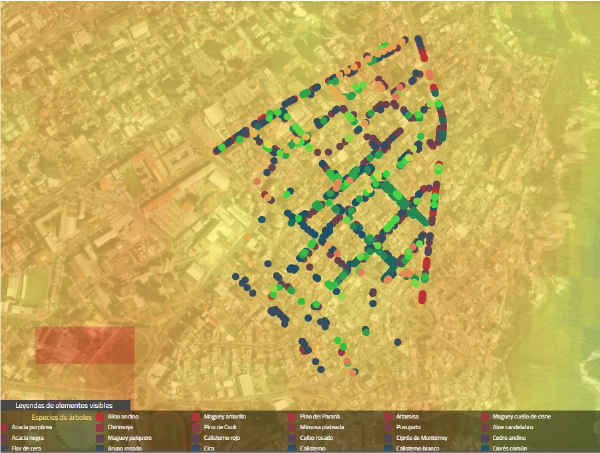Select the Pino de Cook legend entry
This screenshot has width=600, height=453.
(x=221, y=427)
